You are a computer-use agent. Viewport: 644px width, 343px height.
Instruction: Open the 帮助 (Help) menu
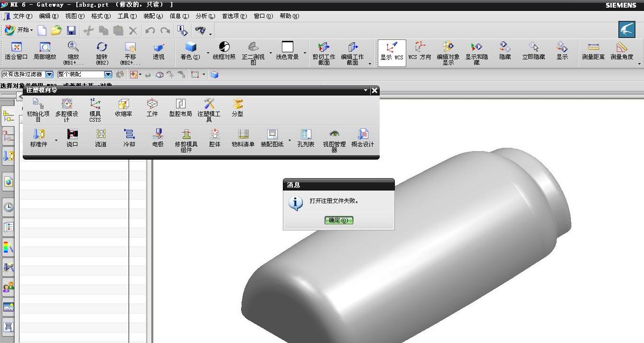pyautogui.click(x=289, y=16)
